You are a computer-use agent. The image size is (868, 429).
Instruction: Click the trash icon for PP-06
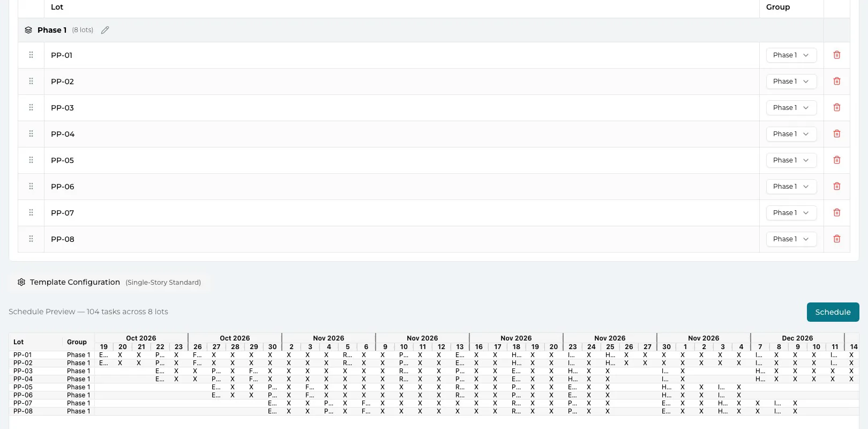click(836, 186)
